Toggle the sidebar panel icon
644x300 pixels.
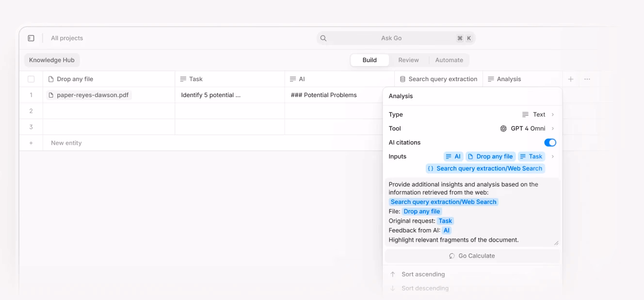[31, 38]
